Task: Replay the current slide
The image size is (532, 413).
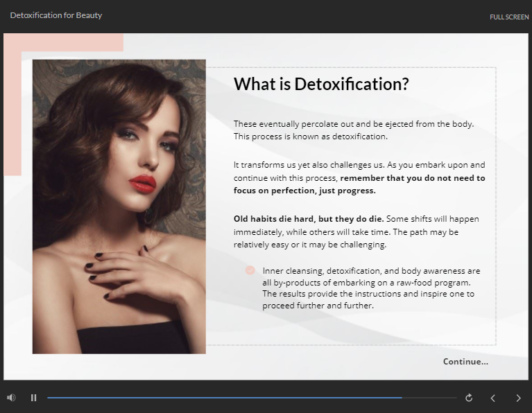Action: click(x=469, y=398)
